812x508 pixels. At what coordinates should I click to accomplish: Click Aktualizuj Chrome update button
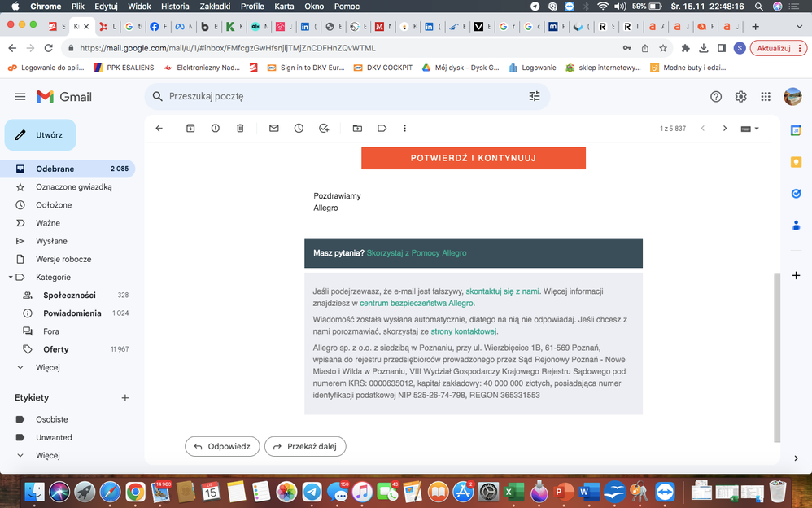pyautogui.click(x=779, y=48)
